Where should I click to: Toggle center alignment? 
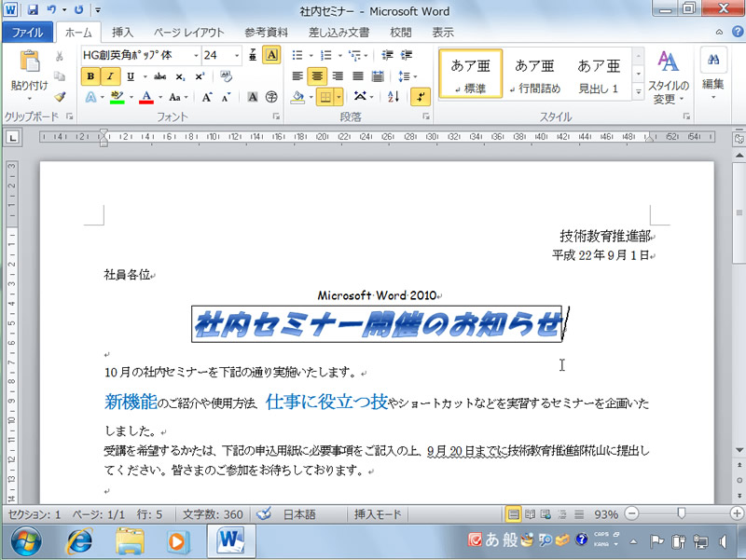tap(317, 76)
